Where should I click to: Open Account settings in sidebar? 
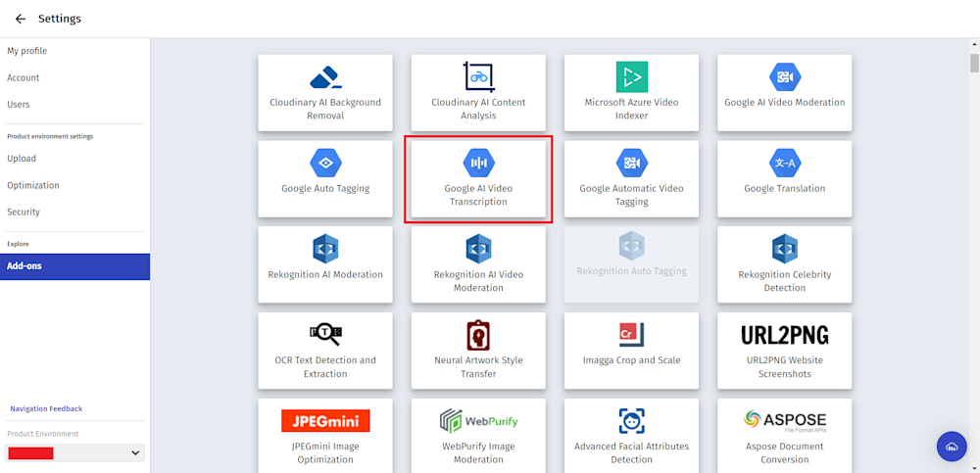point(24,77)
